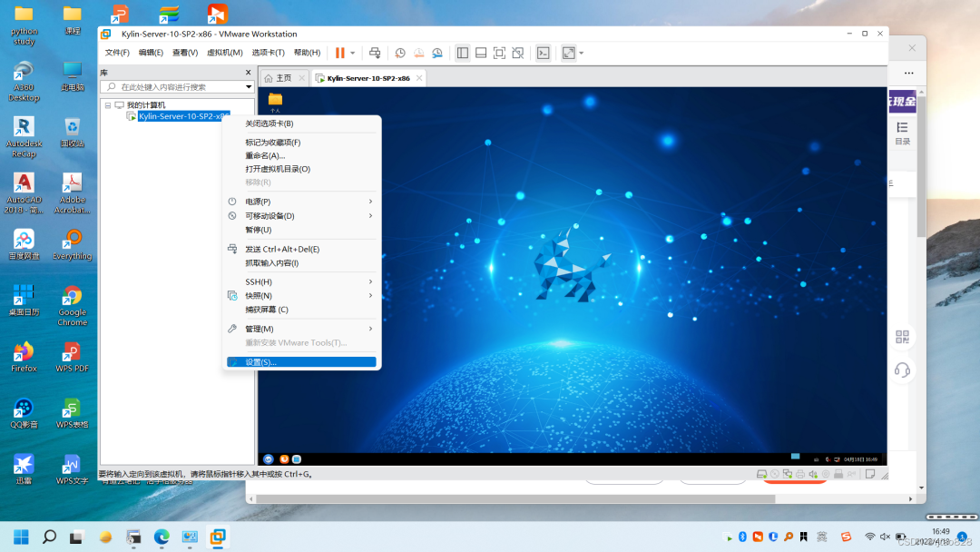Choose 打开虚拟机目录(O) in the context menu
The width and height of the screenshot is (980, 552).
(301, 169)
